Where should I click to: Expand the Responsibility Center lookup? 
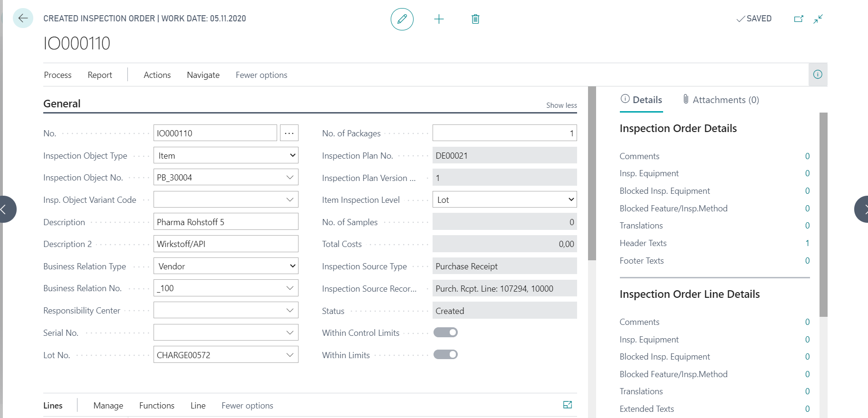click(289, 310)
